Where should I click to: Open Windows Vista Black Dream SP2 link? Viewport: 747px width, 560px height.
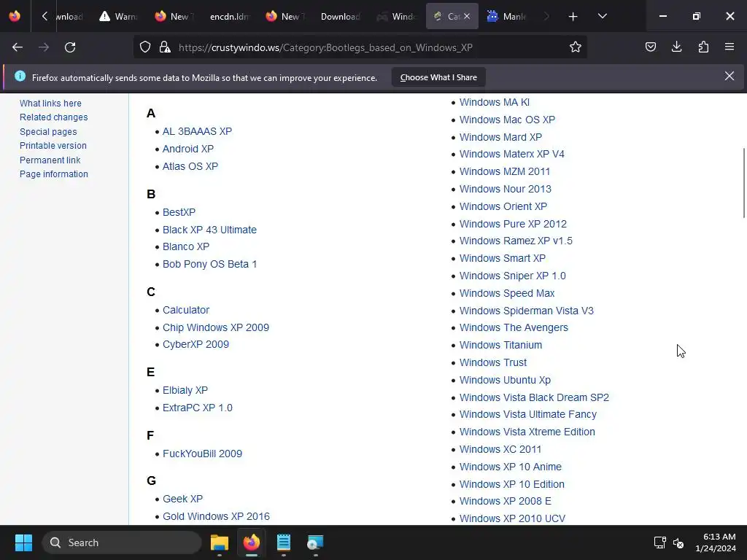tap(534, 397)
